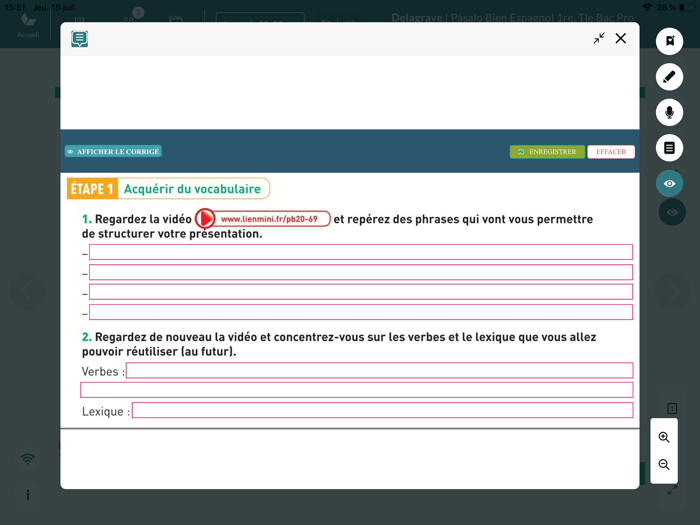The width and height of the screenshot is (700, 525).
Task: Add a bookmark with the bookmark icon
Action: pyautogui.click(x=669, y=41)
